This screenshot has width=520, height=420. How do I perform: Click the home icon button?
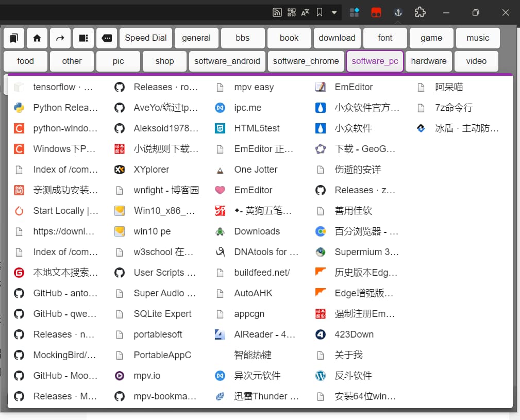(37, 38)
